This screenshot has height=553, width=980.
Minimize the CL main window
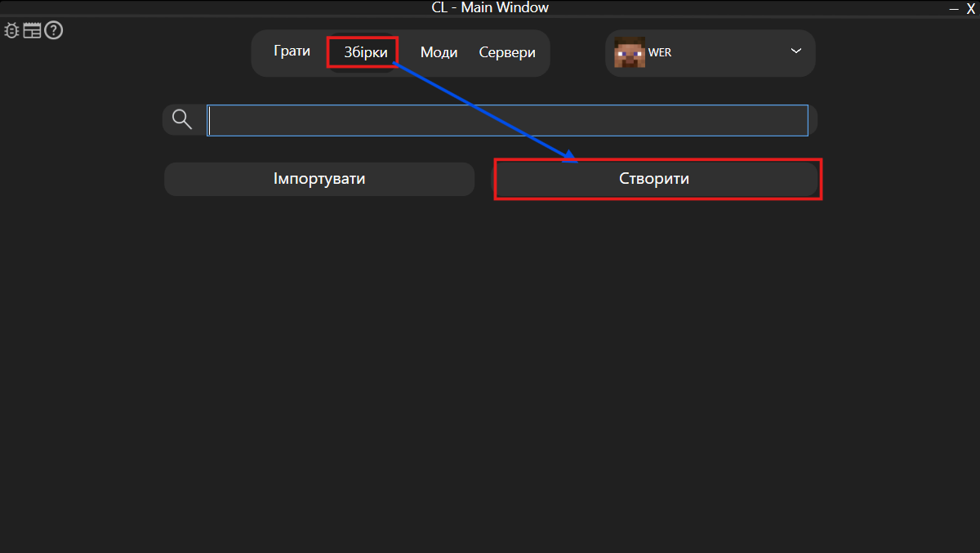[953, 8]
